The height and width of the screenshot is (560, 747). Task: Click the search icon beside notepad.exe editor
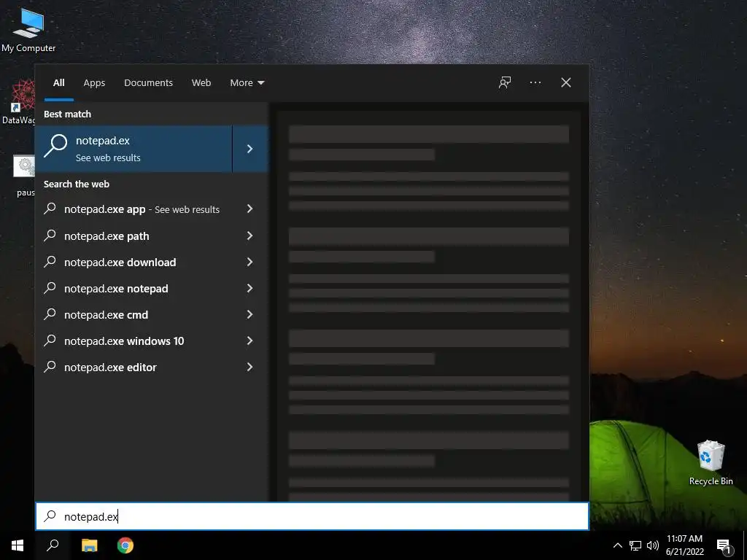tap(50, 366)
